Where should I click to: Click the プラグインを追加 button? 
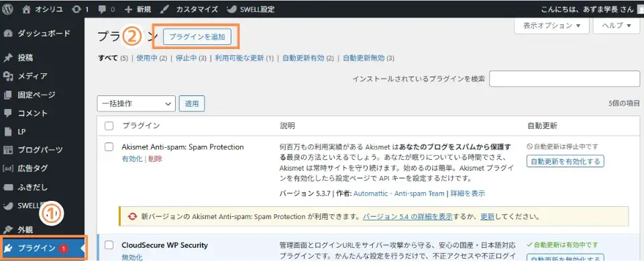click(x=197, y=36)
